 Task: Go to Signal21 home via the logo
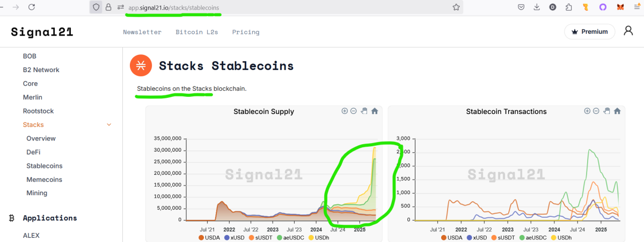click(42, 32)
